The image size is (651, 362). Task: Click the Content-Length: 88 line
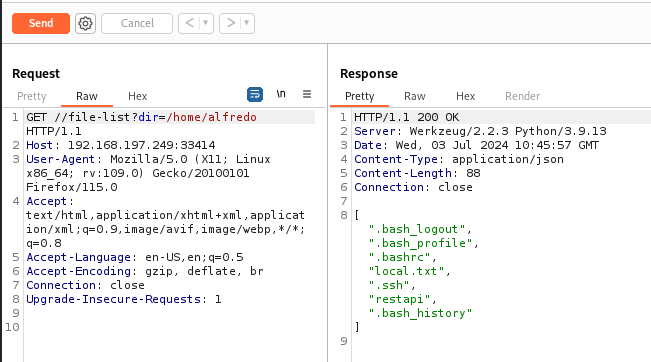[x=417, y=173]
